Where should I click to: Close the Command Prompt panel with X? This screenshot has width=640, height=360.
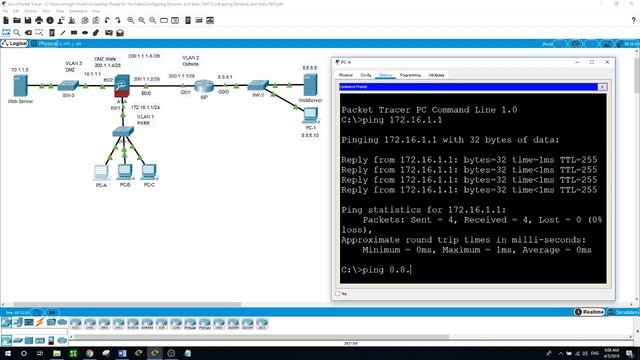point(602,87)
